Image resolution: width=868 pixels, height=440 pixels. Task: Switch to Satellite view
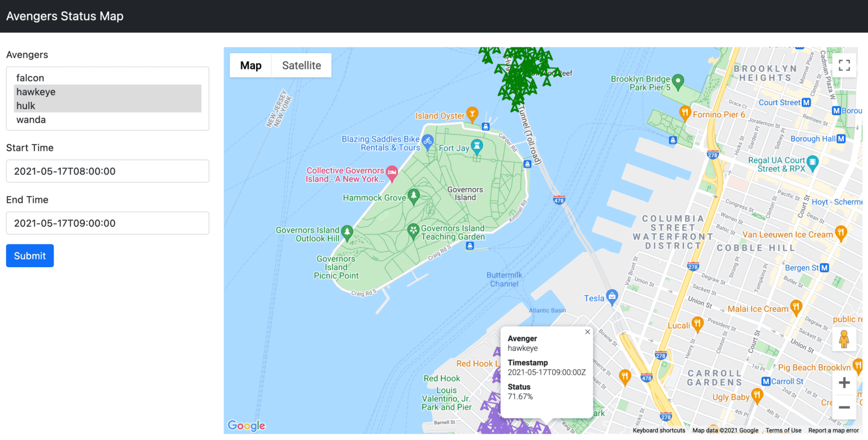[x=301, y=65]
